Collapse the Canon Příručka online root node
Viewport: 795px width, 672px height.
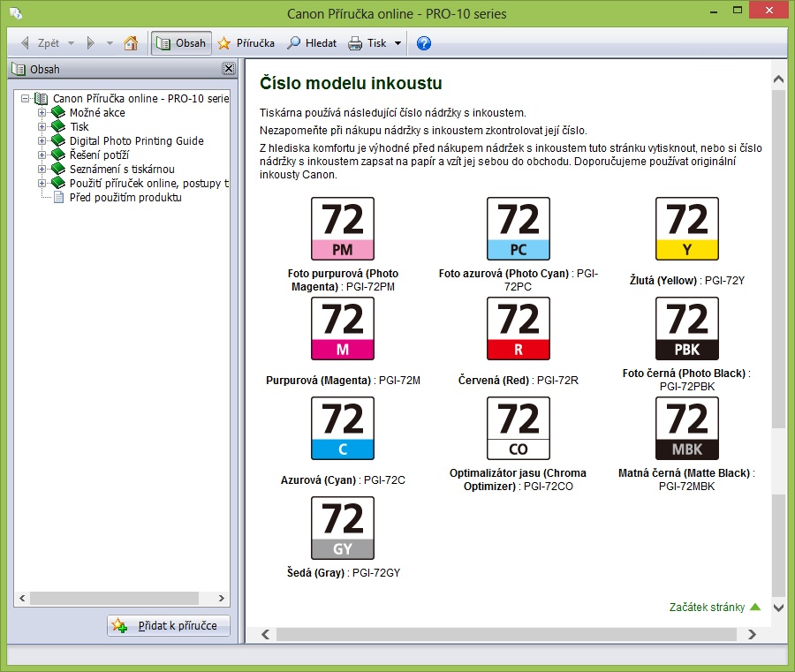pyautogui.click(x=25, y=98)
